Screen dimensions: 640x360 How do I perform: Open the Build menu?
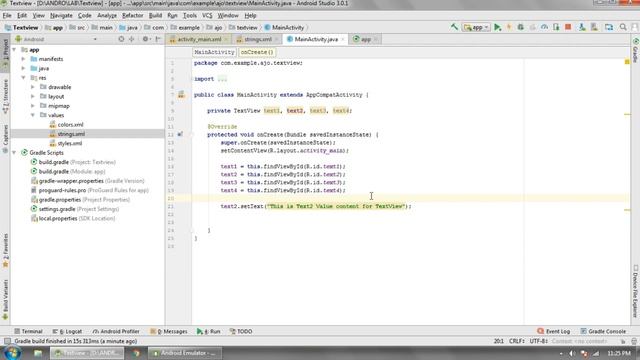click(155, 16)
